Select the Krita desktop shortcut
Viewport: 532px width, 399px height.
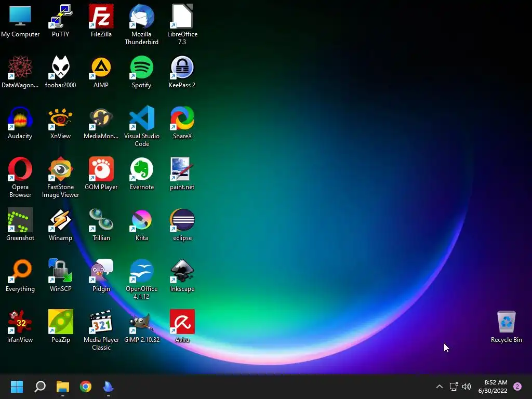pyautogui.click(x=141, y=224)
